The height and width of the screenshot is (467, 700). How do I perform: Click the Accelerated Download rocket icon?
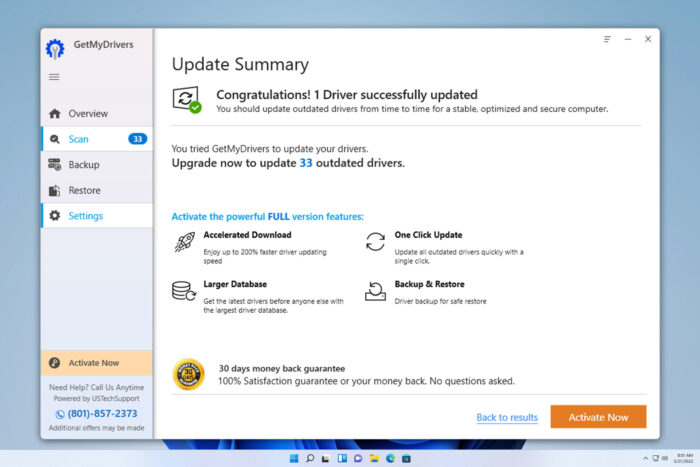184,242
